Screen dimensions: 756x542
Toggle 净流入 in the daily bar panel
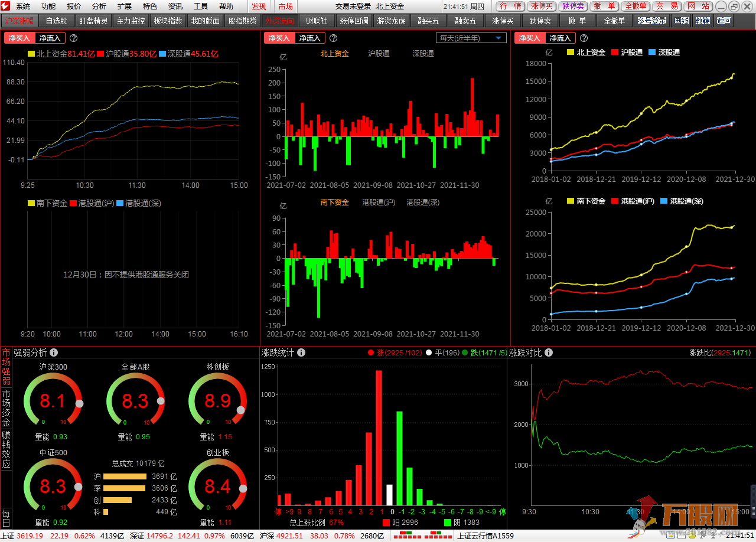tap(310, 38)
